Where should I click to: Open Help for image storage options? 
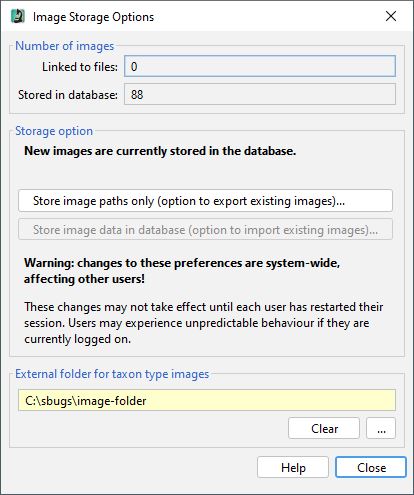tap(293, 467)
